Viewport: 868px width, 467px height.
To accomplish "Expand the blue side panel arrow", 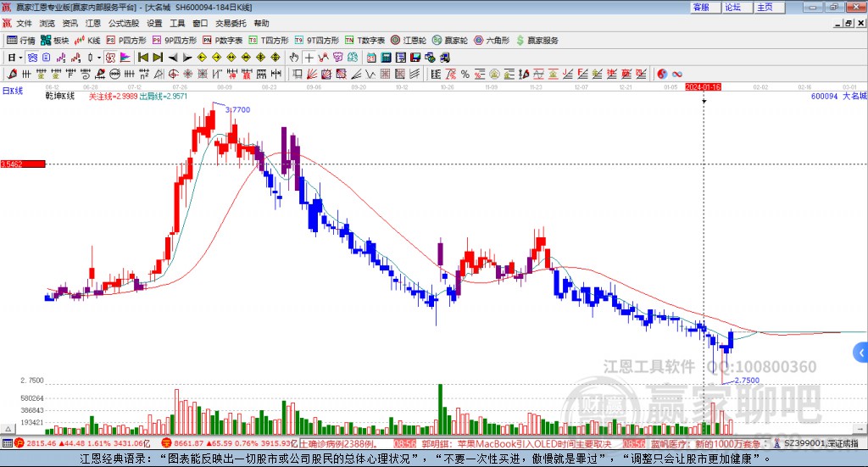I will click(861, 353).
